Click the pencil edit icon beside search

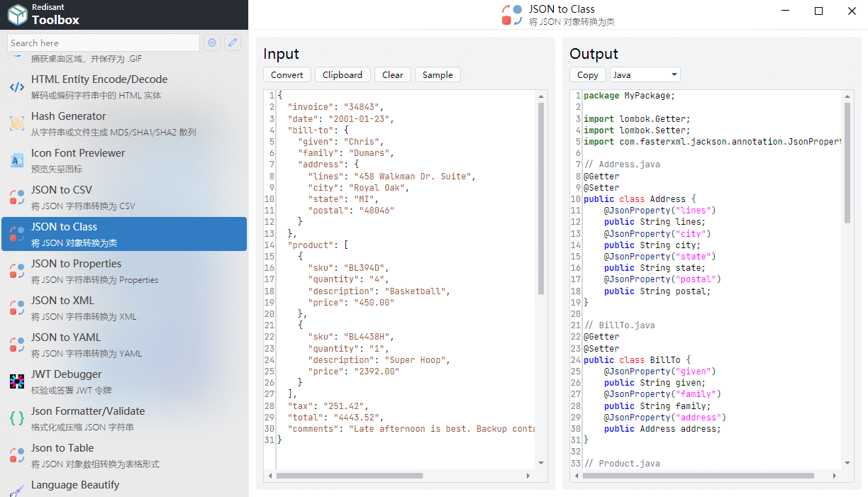232,43
